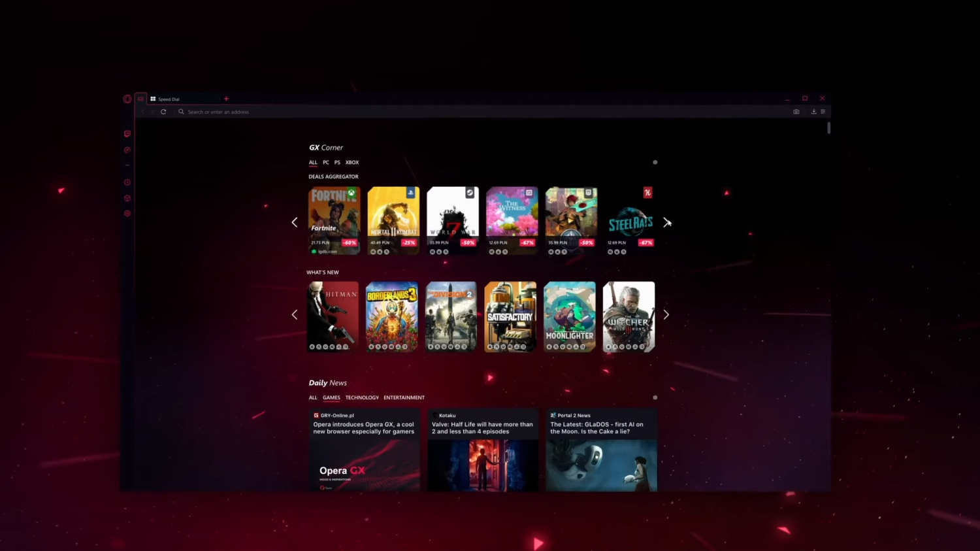The height and width of the screenshot is (551, 980).
Task: Read GRY-Online Opera GX news article
Action: pyautogui.click(x=365, y=450)
